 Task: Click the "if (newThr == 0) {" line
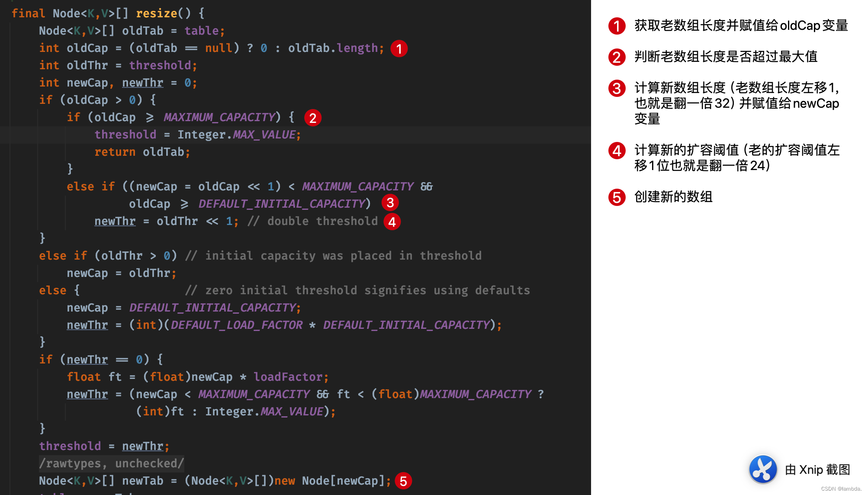click(x=101, y=360)
